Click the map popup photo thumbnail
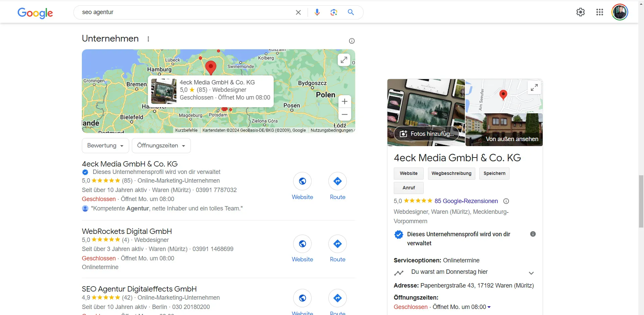 click(x=164, y=91)
